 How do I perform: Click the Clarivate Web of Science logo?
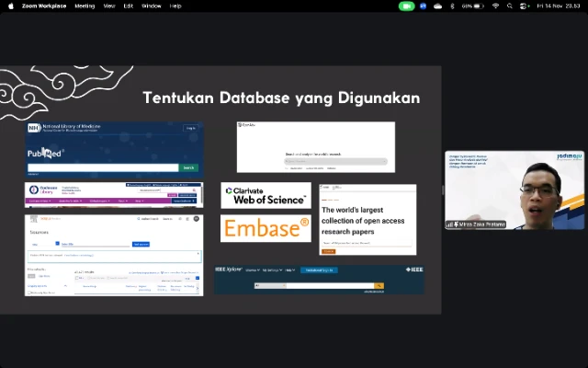[x=266, y=195]
